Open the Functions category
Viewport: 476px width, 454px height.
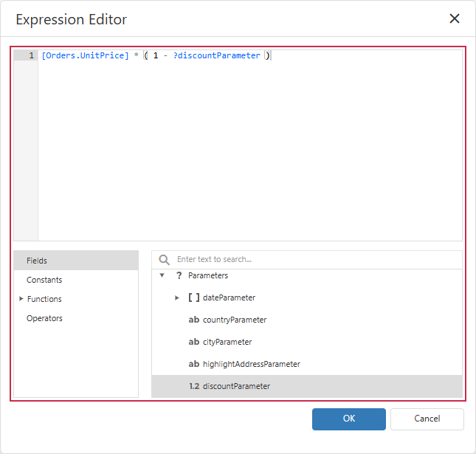(44, 299)
